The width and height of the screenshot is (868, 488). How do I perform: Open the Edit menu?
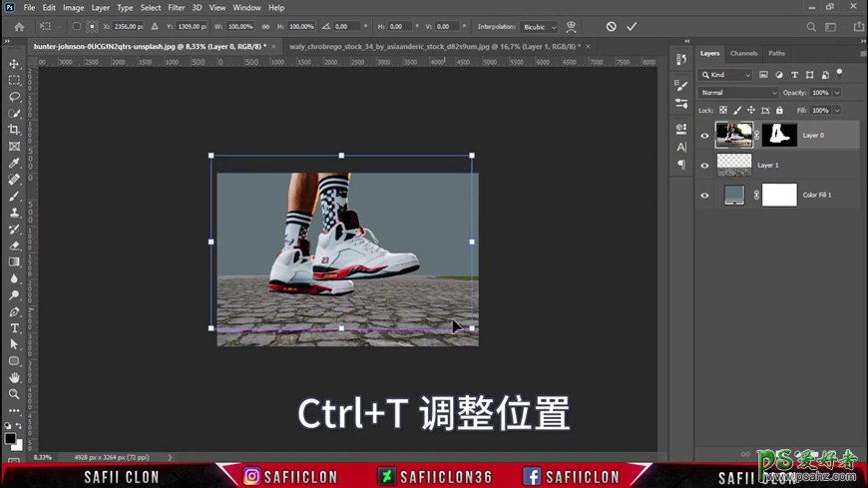[49, 8]
